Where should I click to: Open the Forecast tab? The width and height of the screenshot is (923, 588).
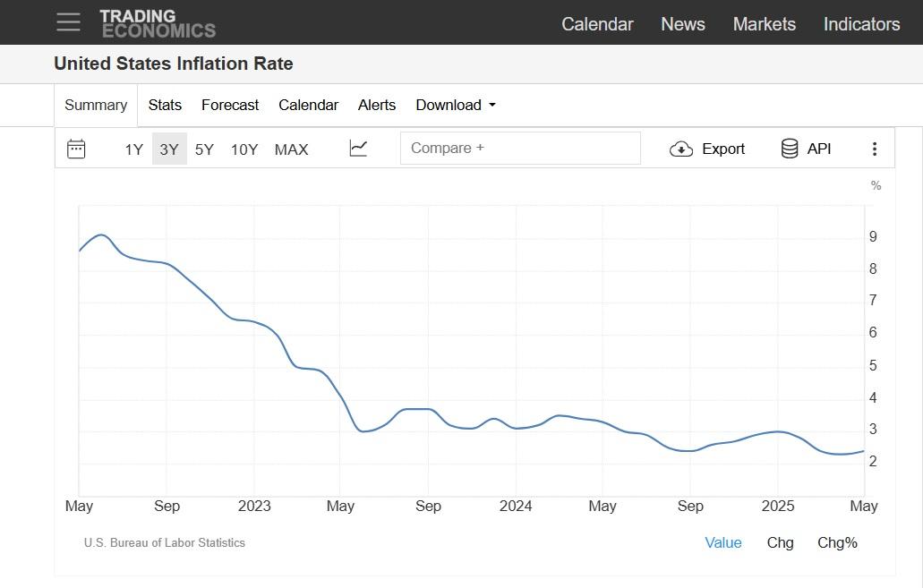pyautogui.click(x=230, y=105)
